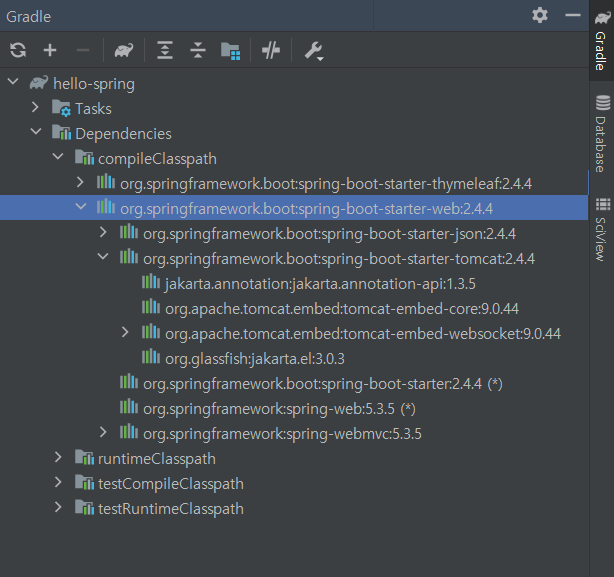Select testRuntimeClasspath configuration label
Screen dimensions: 614x577
pos(171,509)
